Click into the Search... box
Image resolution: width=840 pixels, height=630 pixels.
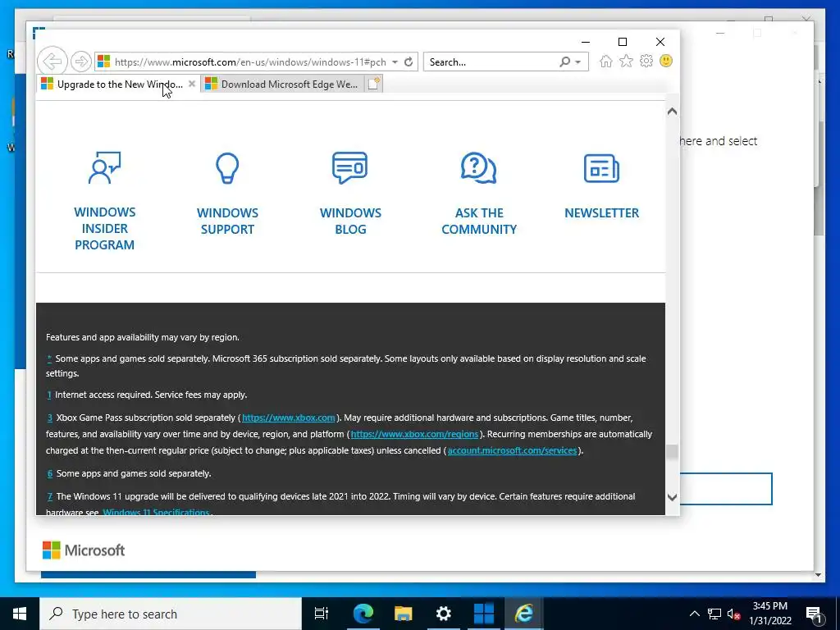492,62
